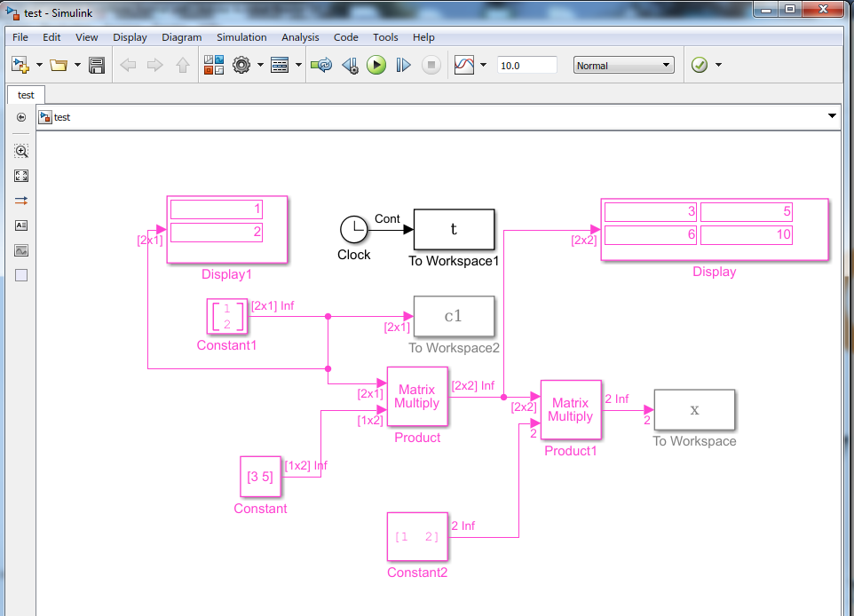
Task: Open the Edit menu
Action: tap(51, 37)
